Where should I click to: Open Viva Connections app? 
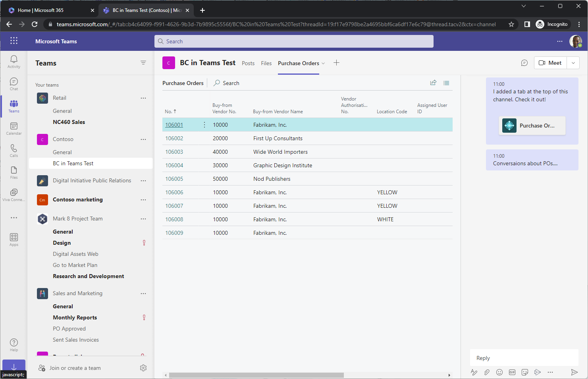(14, 195)
